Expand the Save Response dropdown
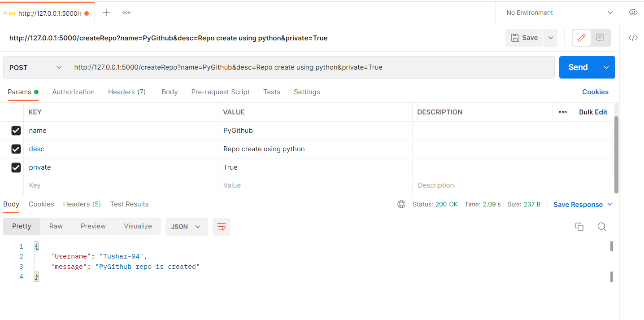Screen dimensions: 644x320 coord(609,204)
